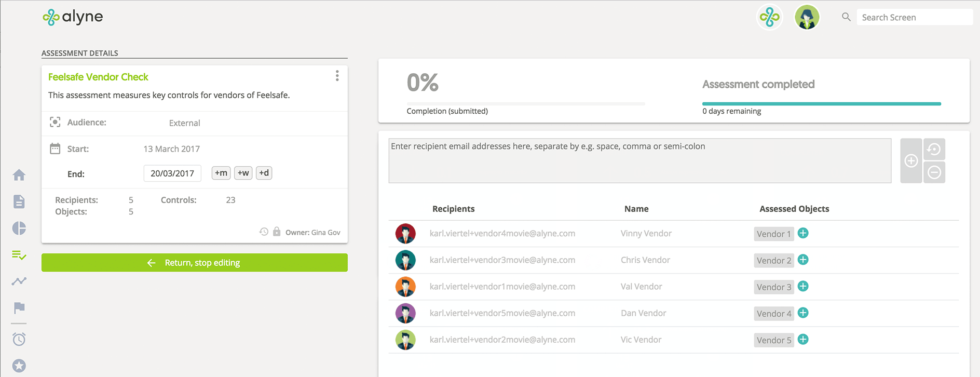Click the alyne logo
Image resolution: width=980 pixels, height=377 pixels.
[x=73, y=17]
